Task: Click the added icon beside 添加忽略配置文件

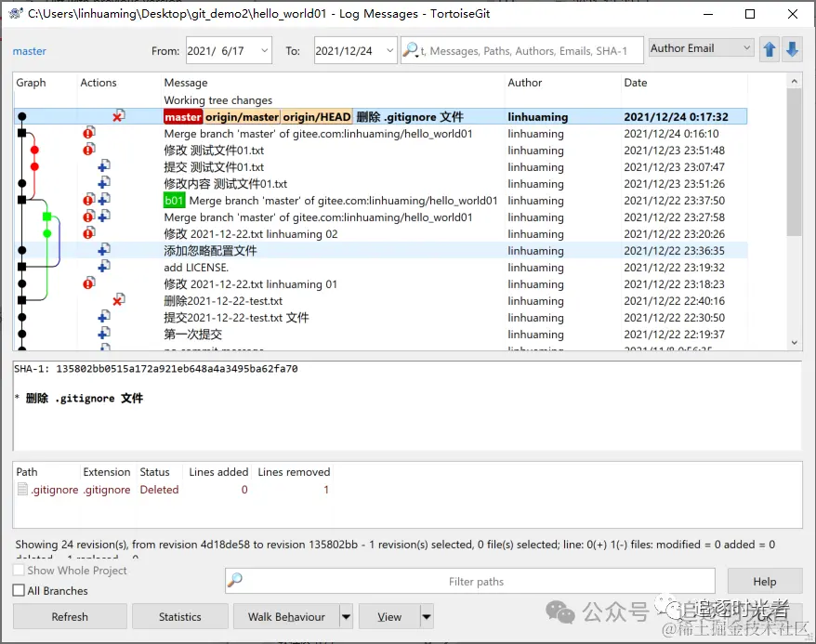Action: pos(104,250)
